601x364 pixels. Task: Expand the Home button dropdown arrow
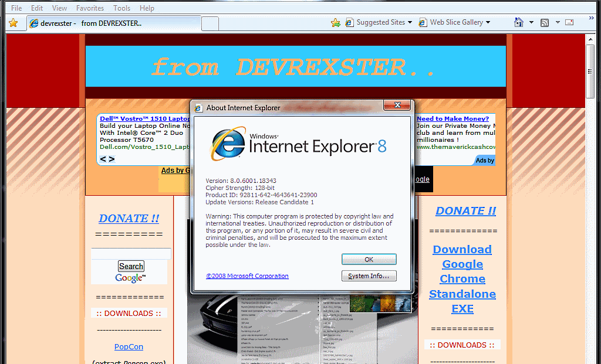(x=531, y=23)
